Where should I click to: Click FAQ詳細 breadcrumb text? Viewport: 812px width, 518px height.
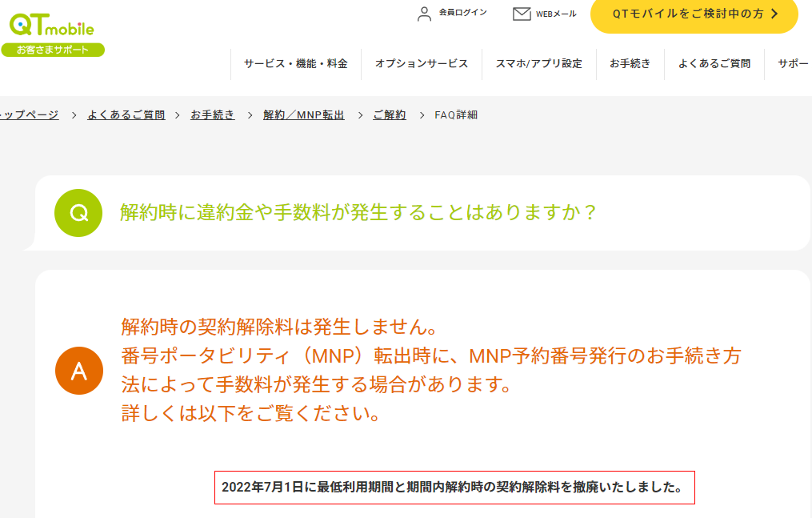click(456, 115)
